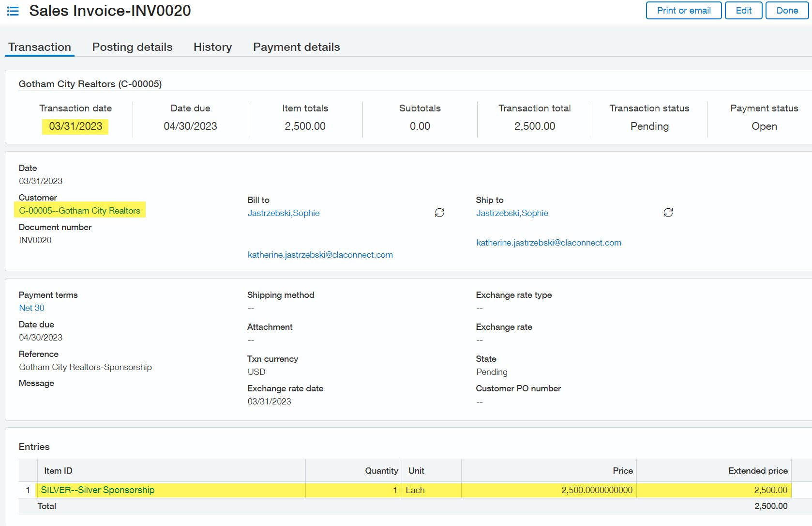Viewport: 812px width, 526px height.
Task: Click the Bill to refresh icon
Action: 439,213
